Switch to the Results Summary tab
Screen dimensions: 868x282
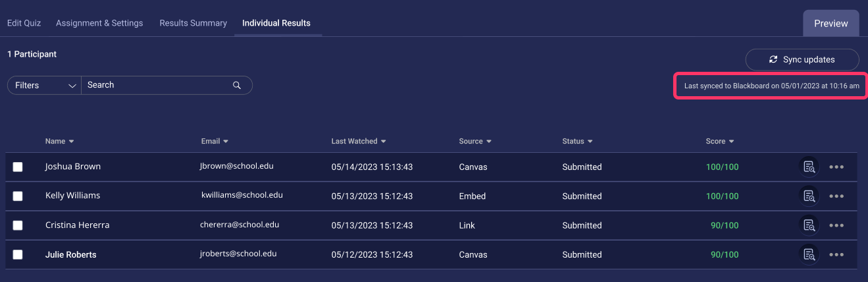(193, 23)
